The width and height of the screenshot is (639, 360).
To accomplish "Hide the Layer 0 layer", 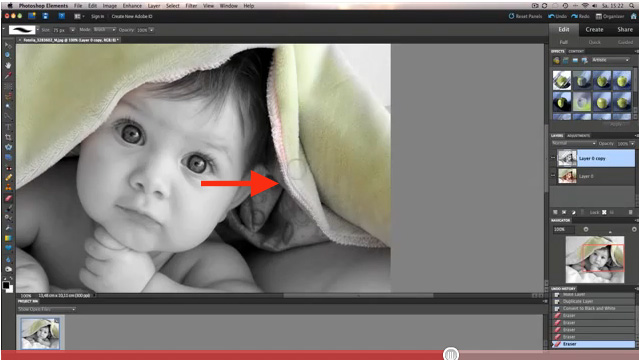I will (553, 176).
